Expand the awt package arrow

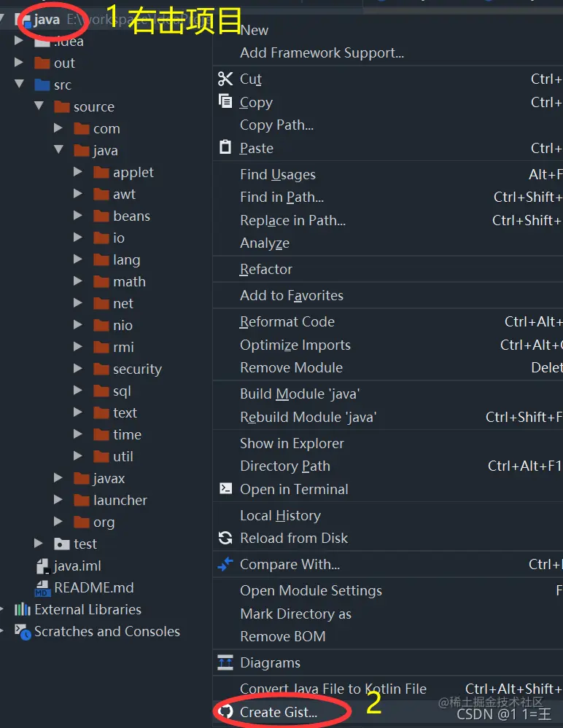click(x=78, y=194)
